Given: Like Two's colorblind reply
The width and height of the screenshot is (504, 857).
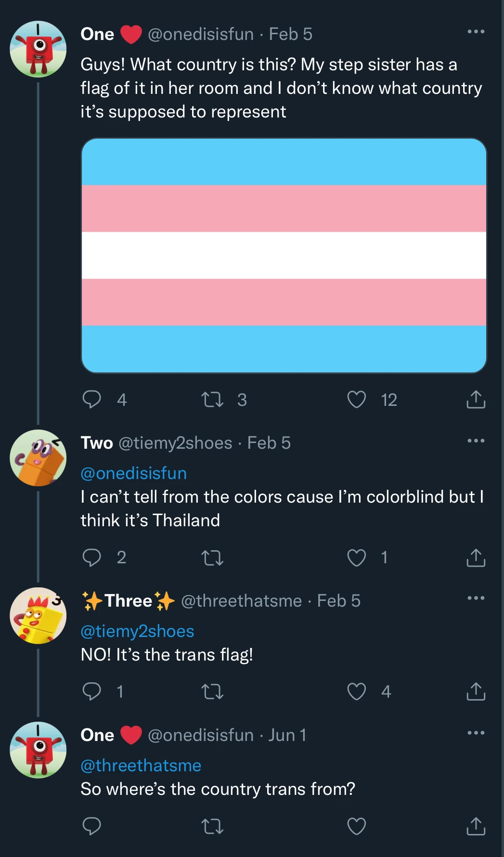Looking at the screenshot, I should click(x=356, y=558).
